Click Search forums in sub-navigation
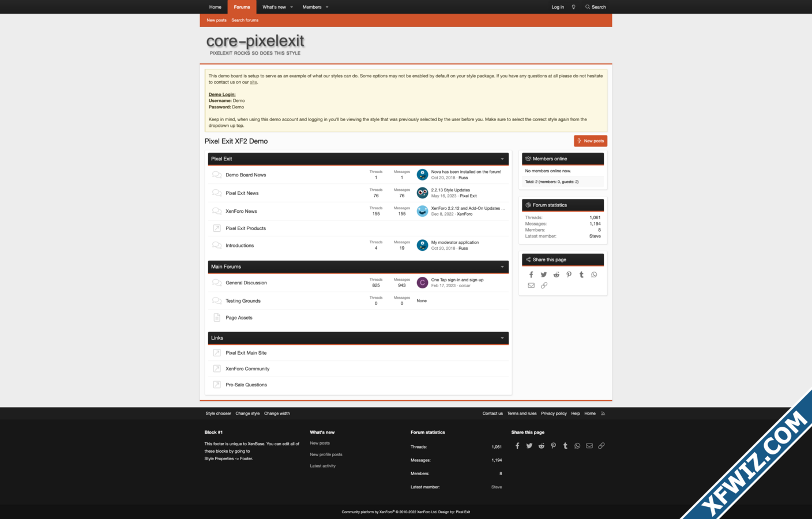812x519 pixels. click(x=245, y=20)
